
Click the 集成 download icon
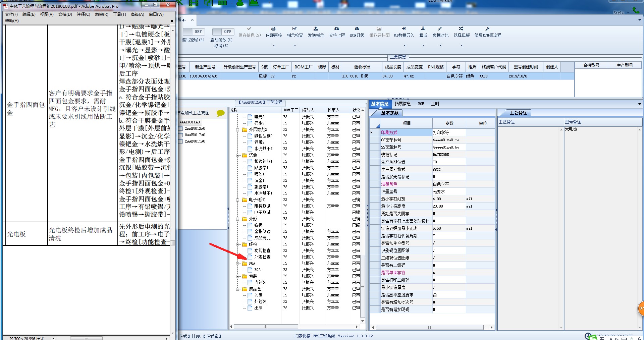click(423, 29)
